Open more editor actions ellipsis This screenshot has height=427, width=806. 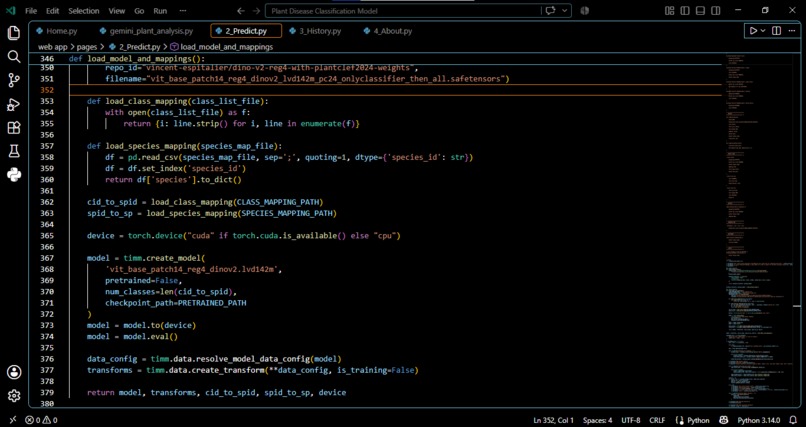pos(792,31)
